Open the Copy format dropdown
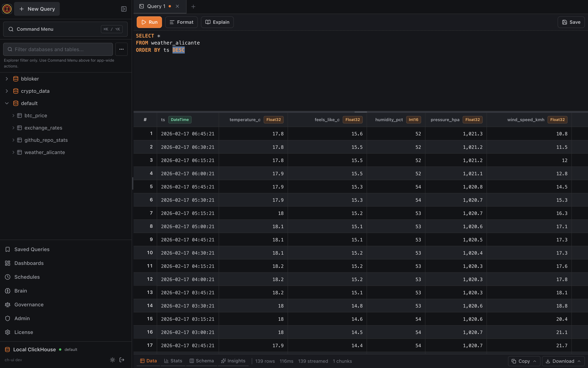The height and width of the screenshot is (368, 588). click(x=535, y=361)
